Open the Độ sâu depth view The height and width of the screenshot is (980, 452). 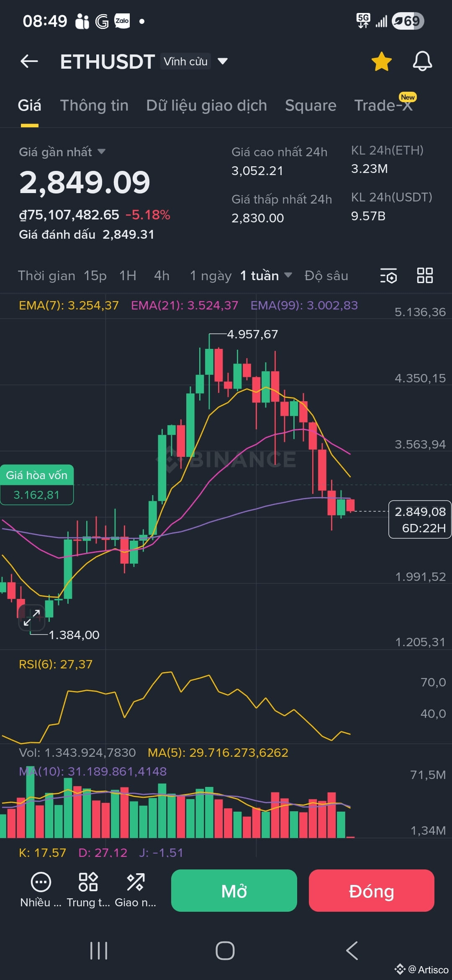(x=326, y=276)
